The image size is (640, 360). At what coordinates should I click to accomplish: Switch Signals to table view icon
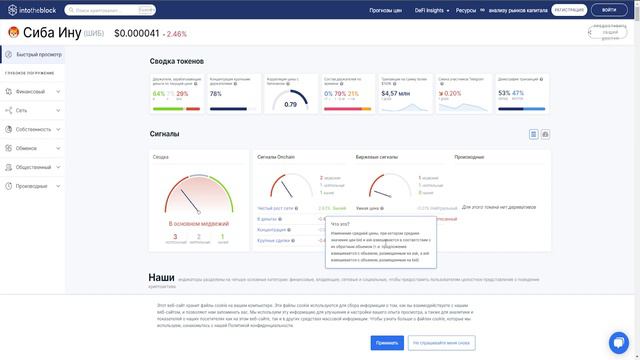pyautogui.click(x=533, y=134)
